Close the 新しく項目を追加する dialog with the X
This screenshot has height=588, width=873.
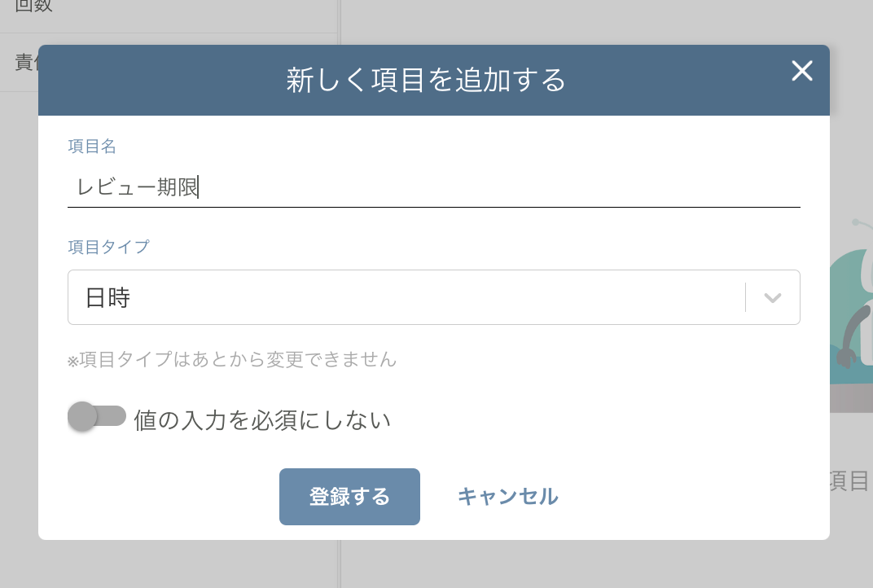point(802,72)
